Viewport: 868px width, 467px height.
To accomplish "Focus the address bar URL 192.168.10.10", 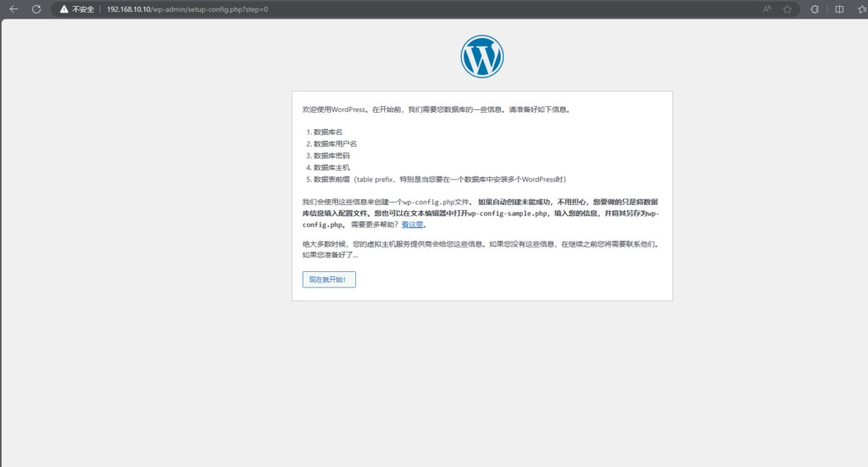I will coord(187,9).
